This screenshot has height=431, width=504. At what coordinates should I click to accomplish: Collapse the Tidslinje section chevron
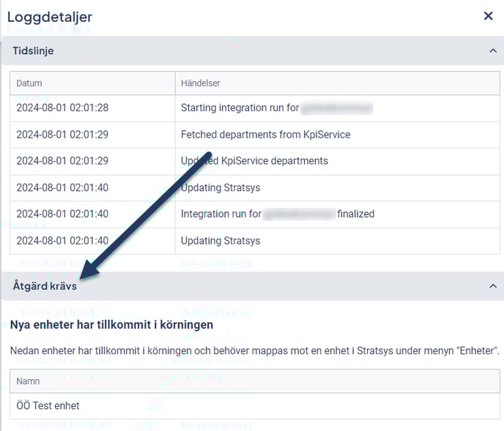point(492,51)
